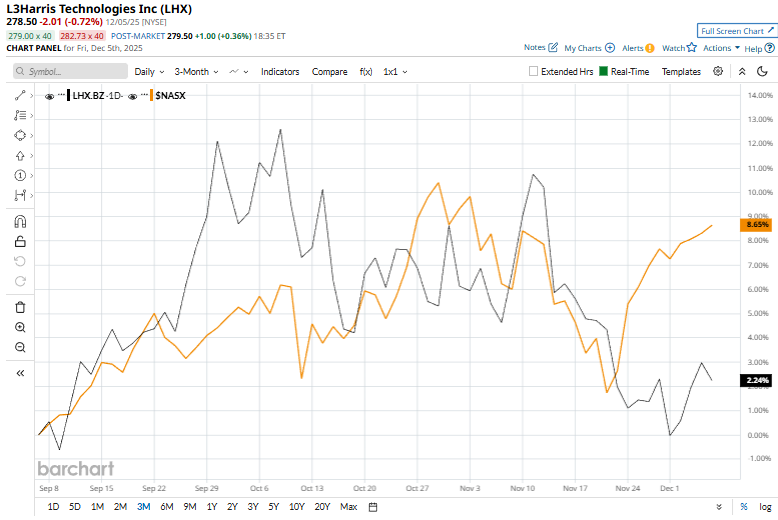Select the 6M range tab
The width and height of the screenshot is (778, 520).
167,507
